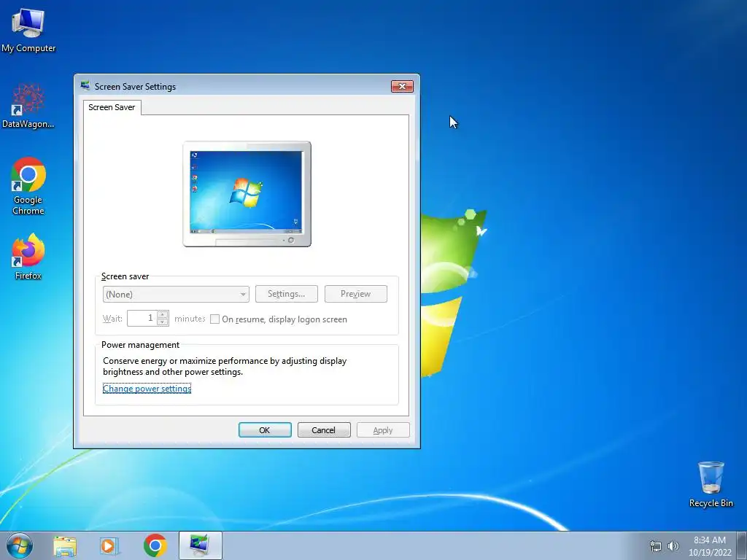The width and height of the screenshot is (747, 560).
Task: Open Change power settings link
Action: coord(147,389)
